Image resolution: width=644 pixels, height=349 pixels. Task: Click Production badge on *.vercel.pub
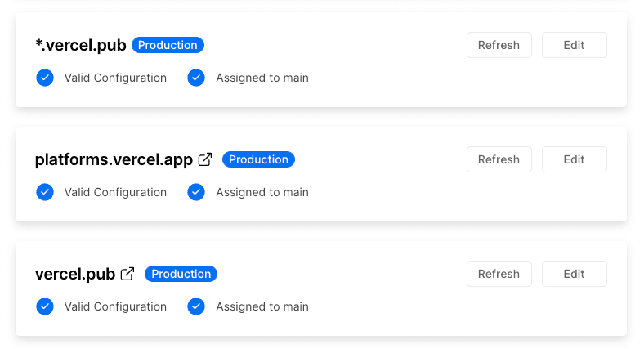click(x=168, y=45)
